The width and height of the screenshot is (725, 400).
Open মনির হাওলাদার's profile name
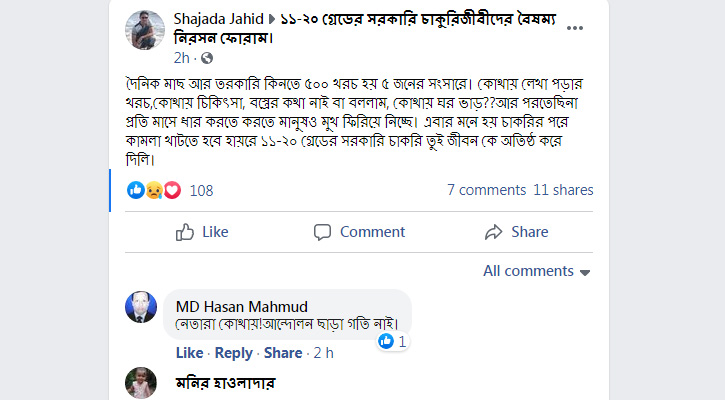point(225,382)
